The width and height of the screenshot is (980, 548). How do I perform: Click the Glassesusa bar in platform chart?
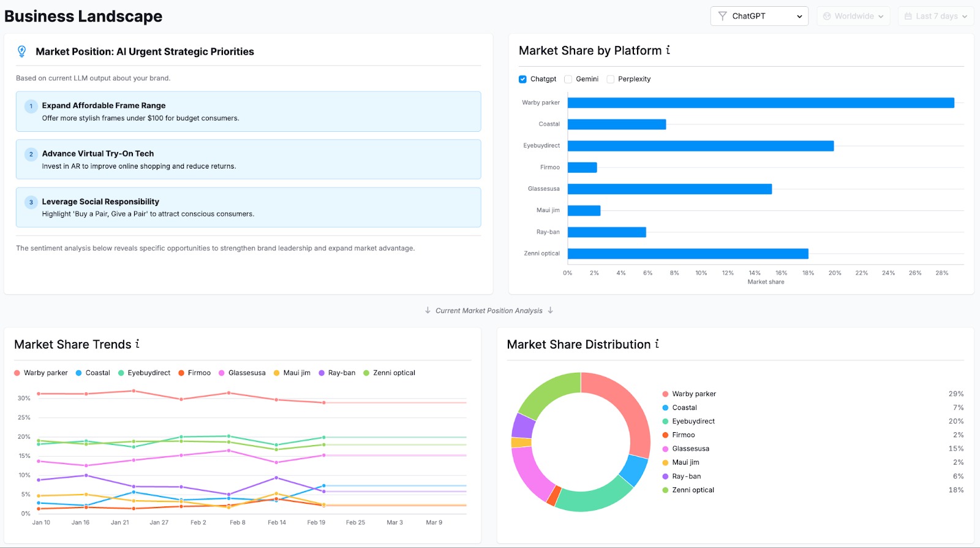tap(669, 189)
